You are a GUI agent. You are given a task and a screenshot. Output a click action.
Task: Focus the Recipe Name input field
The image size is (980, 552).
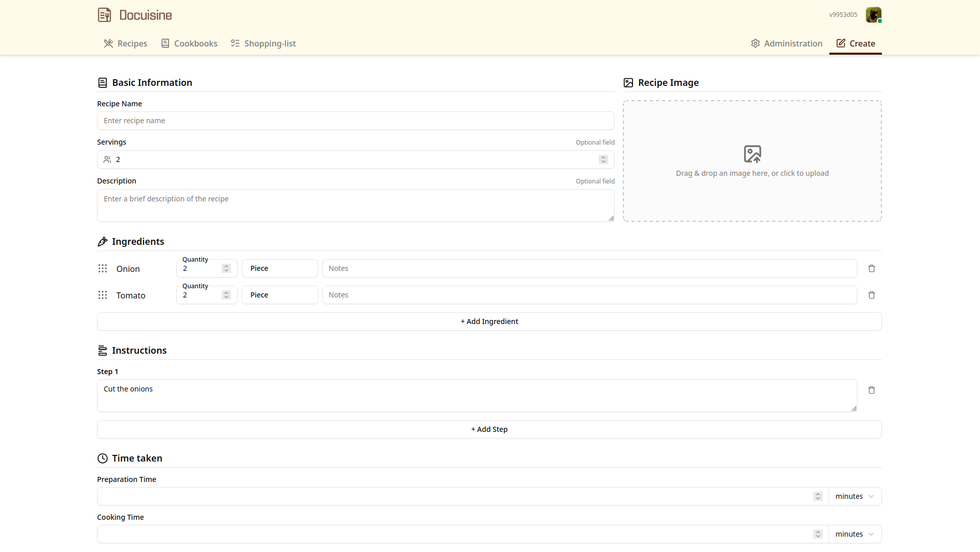point(356,121)
